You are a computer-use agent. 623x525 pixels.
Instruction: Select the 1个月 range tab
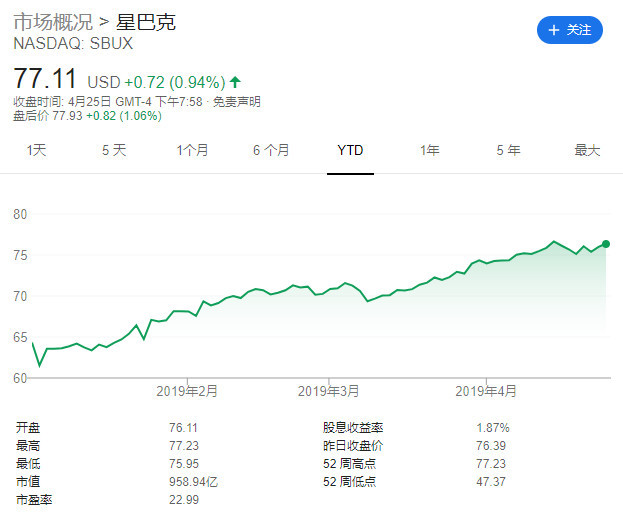(192, 150)
